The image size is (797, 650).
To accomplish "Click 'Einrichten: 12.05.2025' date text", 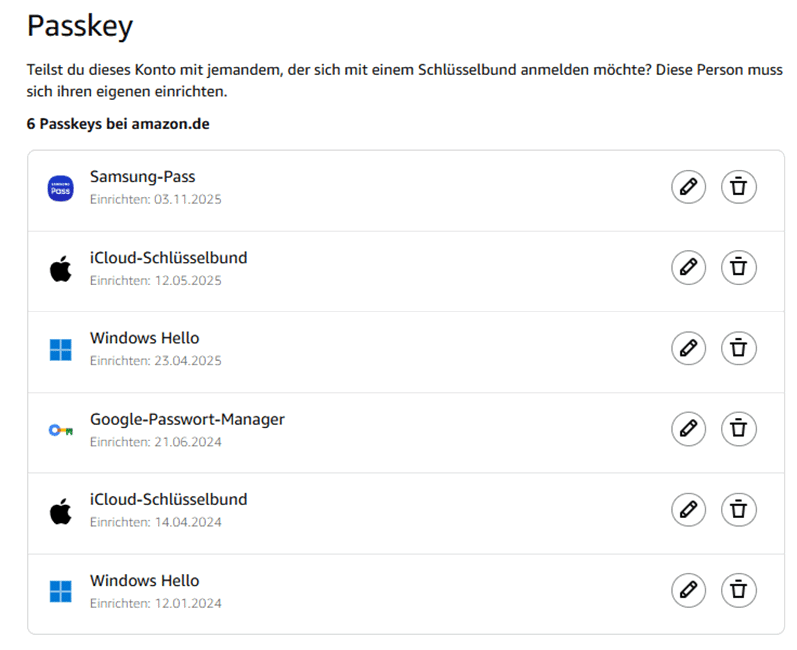I will click(156, 281).
